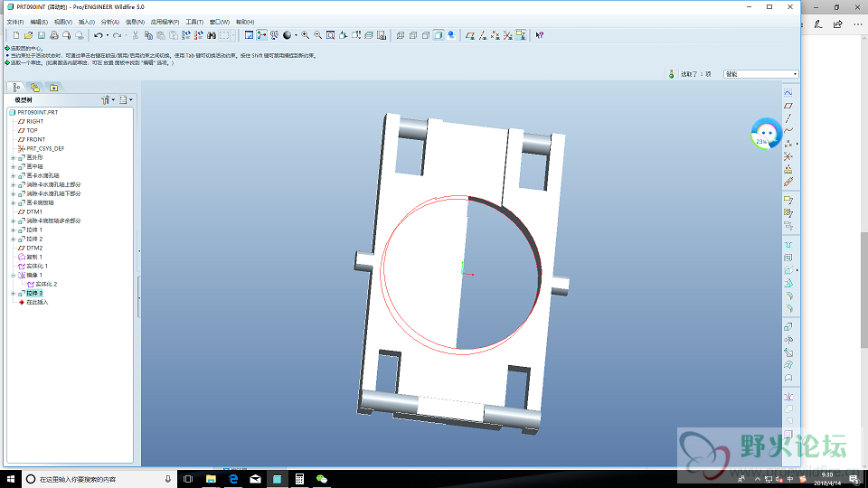Open the 文件(F) menu
This screenshot has height=488, width=868.
click(15, 22)
